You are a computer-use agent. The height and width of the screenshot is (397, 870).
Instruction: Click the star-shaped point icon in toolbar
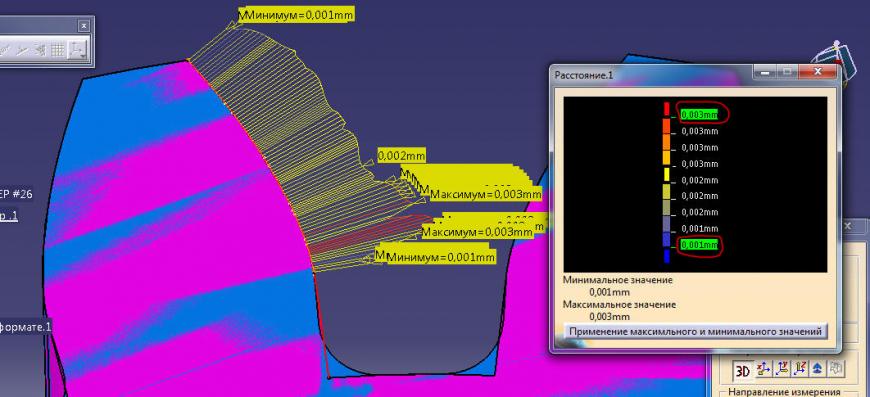coord(40,50)
